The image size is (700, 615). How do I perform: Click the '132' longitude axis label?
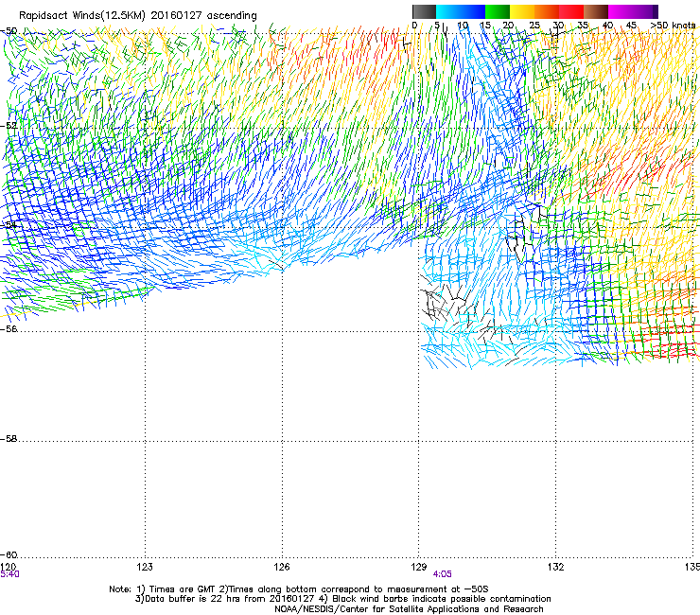555,567
